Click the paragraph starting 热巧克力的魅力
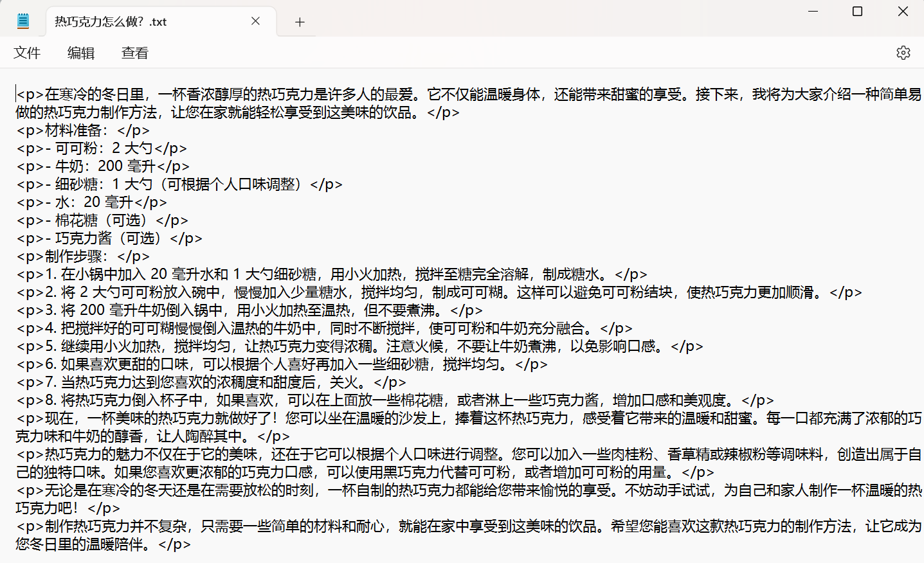The image size is (924, 563). point(469,463)
